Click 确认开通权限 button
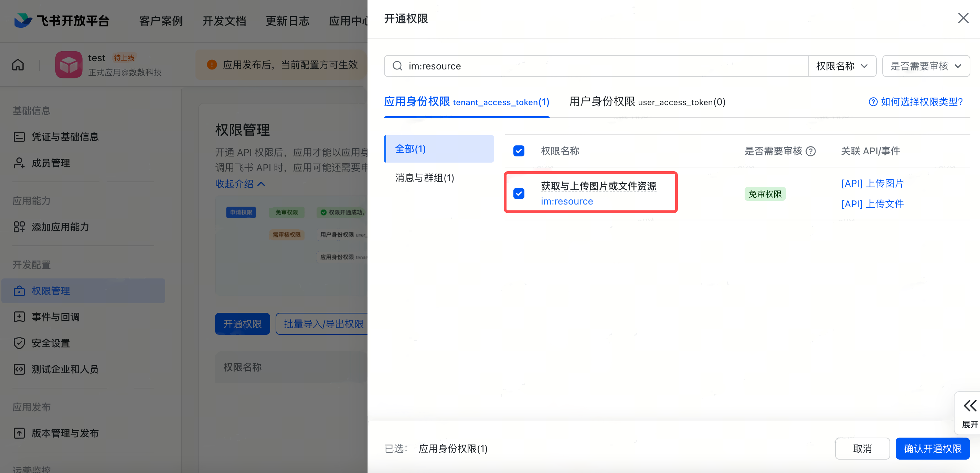The width and height of the screenshot is (980, 473). [x=933, y=449]
